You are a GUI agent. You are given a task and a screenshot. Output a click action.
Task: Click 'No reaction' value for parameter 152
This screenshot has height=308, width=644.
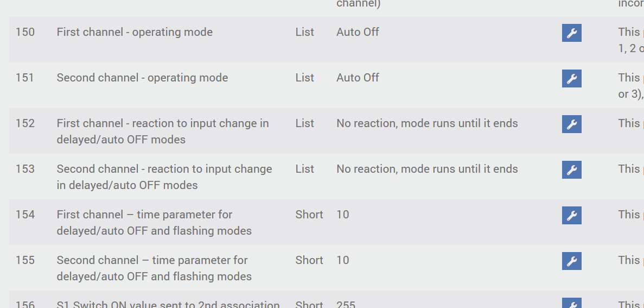pos(427,123)
